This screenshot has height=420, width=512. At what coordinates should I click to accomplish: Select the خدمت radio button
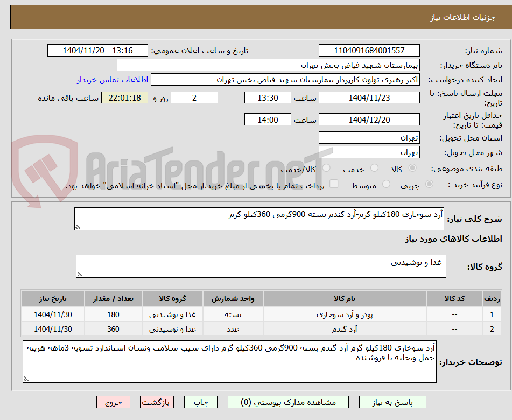pyautogui.click(x=374, y=168)
